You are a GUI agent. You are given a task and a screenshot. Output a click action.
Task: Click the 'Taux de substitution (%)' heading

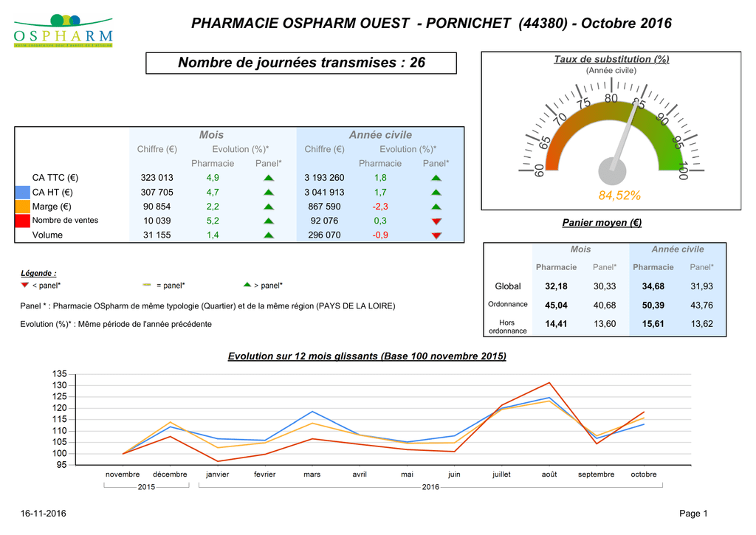(x=611, y=59)
